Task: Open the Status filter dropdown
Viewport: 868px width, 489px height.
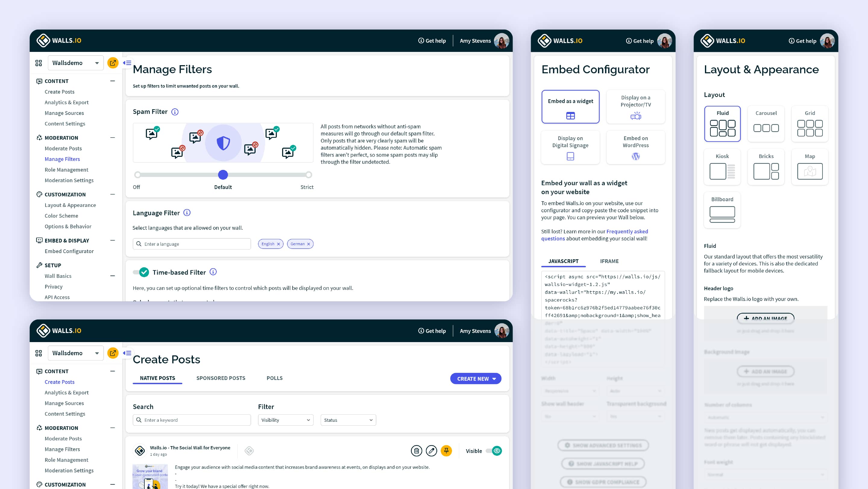Action: [348, 420]
